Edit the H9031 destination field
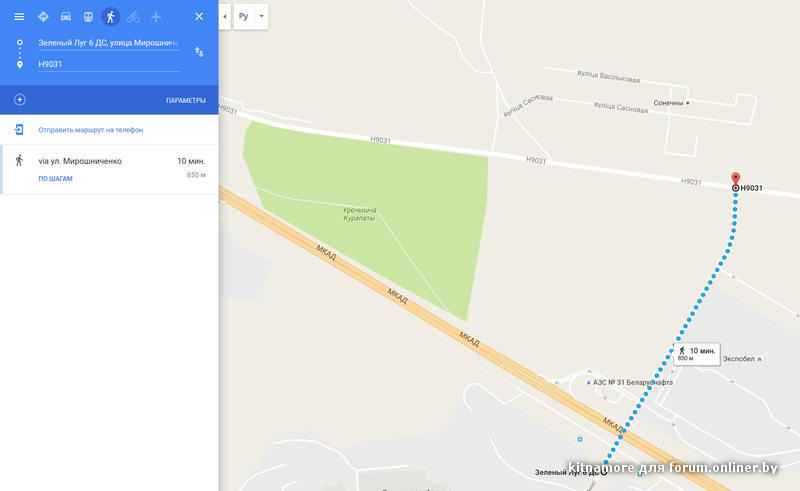This screenshot has width=800, height=491. click(109, 64)
